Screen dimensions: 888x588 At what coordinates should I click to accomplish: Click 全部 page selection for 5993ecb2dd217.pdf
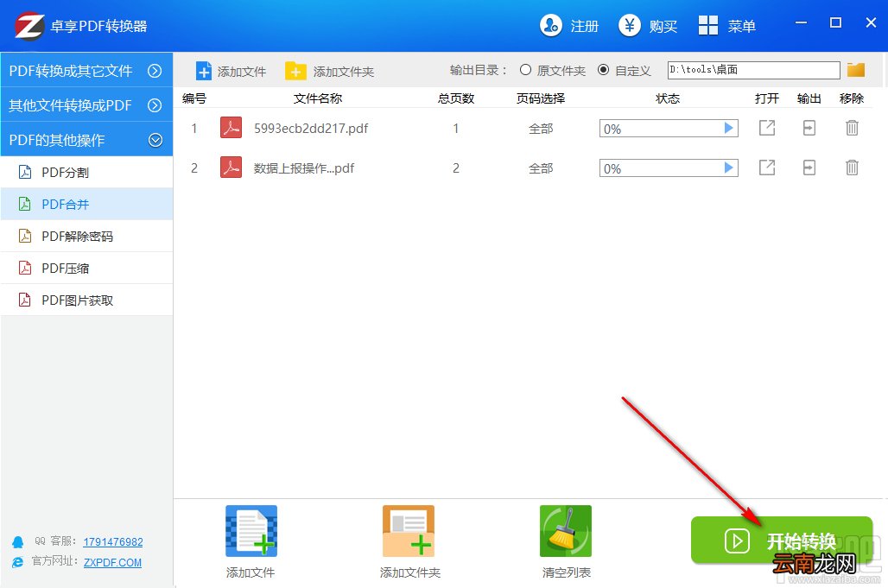[541, 129]
